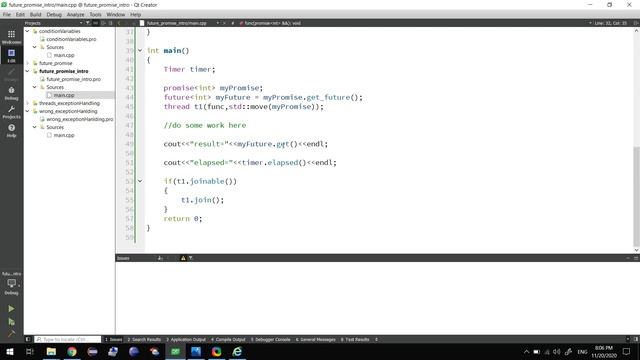Fold the main() function
Screen dimensions: 640x360
140,51
